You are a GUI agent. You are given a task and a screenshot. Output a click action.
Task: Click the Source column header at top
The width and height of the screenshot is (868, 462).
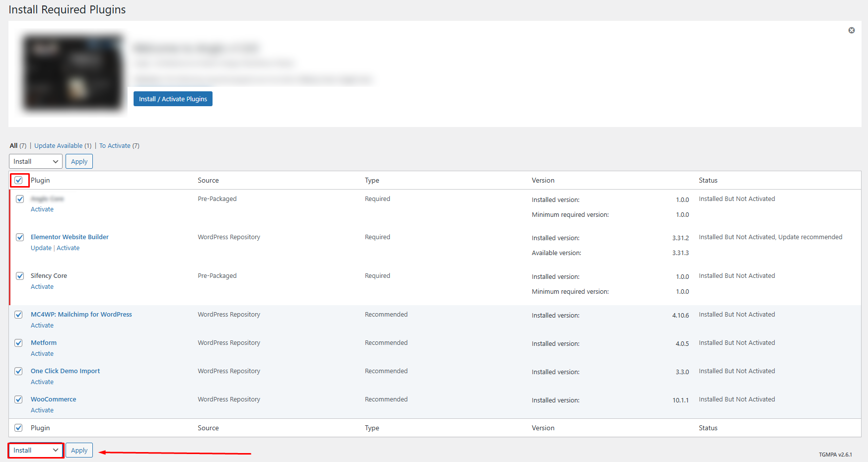tap(208, 180)
